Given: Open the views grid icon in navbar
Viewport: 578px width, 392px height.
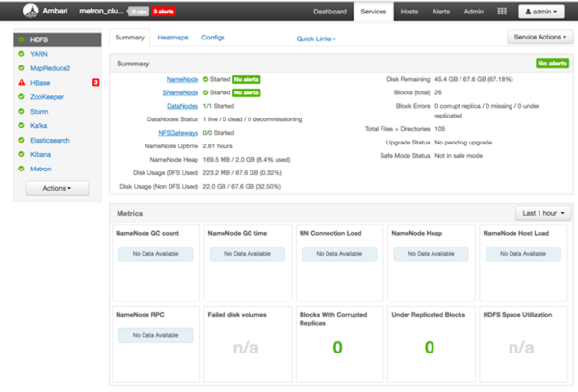Looking at the screenshot, I should click(x=501, y=12).
